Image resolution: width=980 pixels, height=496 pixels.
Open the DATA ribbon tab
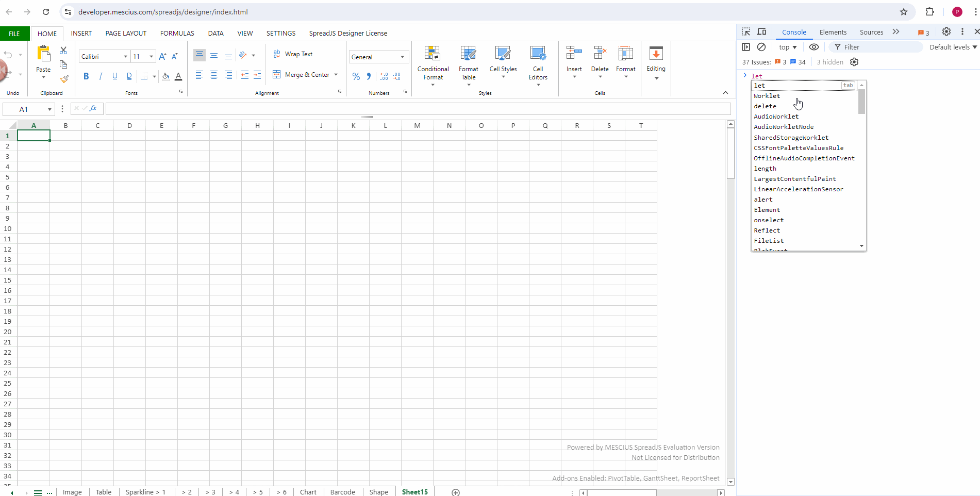(215, 33)
